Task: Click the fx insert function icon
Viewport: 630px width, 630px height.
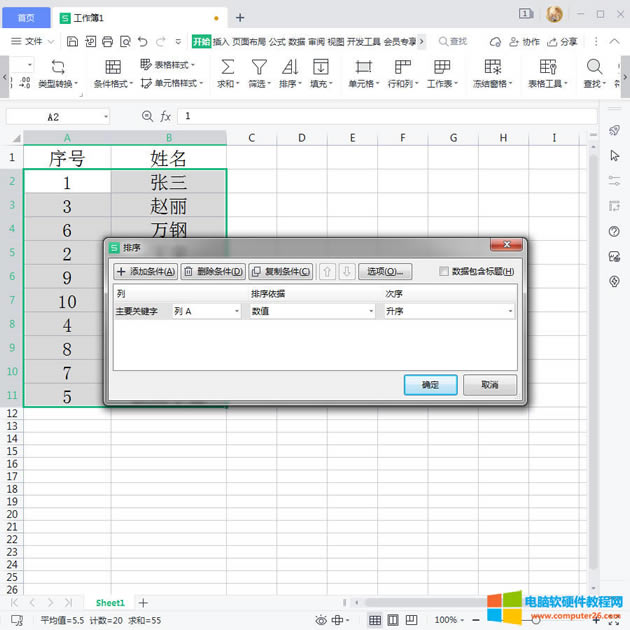Action: [x=166, y=117]
